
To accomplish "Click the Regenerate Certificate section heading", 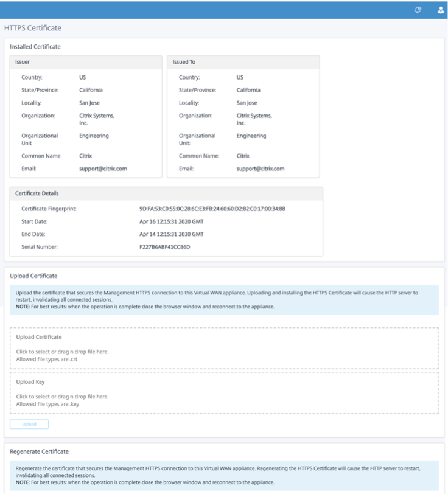I will [x=39, y=451].
